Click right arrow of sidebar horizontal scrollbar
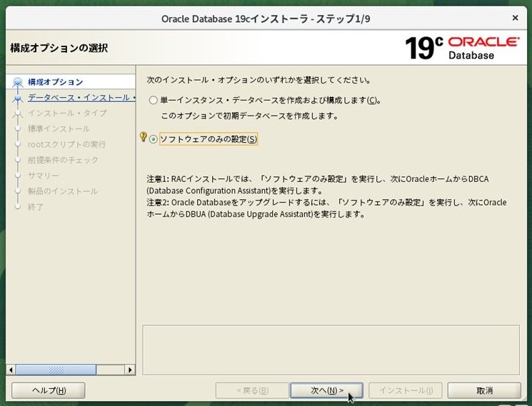 pos(130,370)
